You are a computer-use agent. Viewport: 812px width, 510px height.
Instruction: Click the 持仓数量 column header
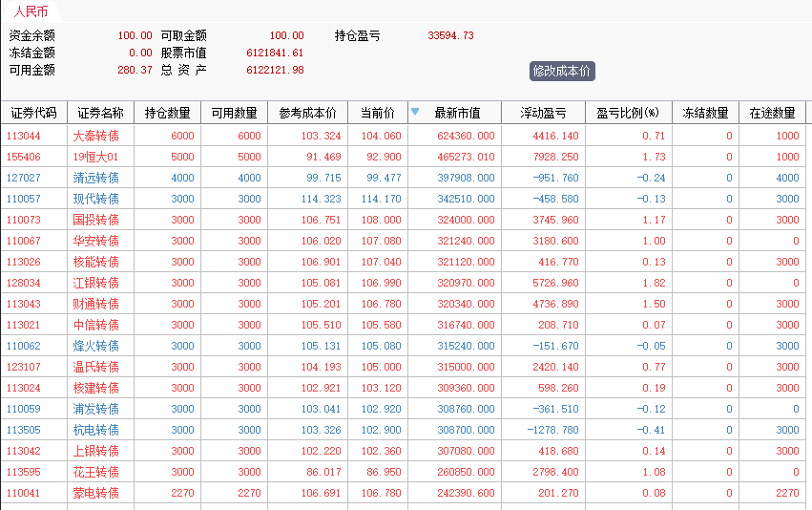(167, 113)
